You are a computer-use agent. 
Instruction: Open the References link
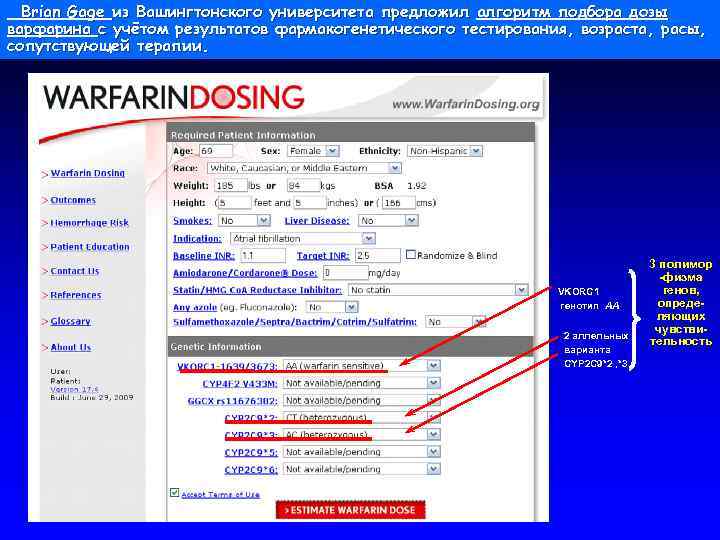pyautogui.click(x=76, y=295)
